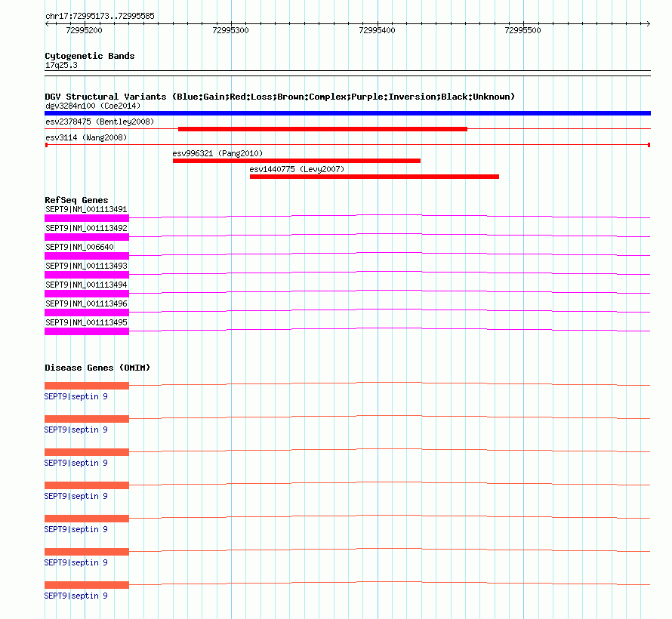Click the 17q25.3 band label

61,65
